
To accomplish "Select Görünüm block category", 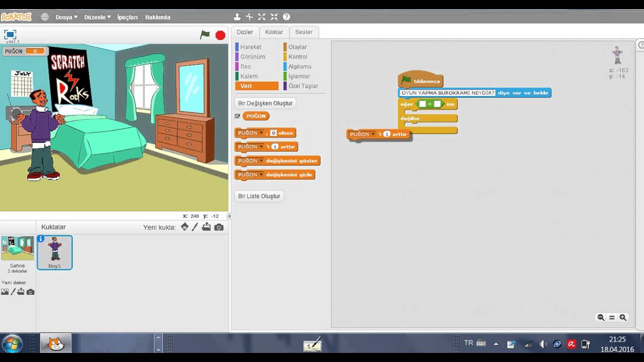I will pyautogui.click(x=257, y=57).
